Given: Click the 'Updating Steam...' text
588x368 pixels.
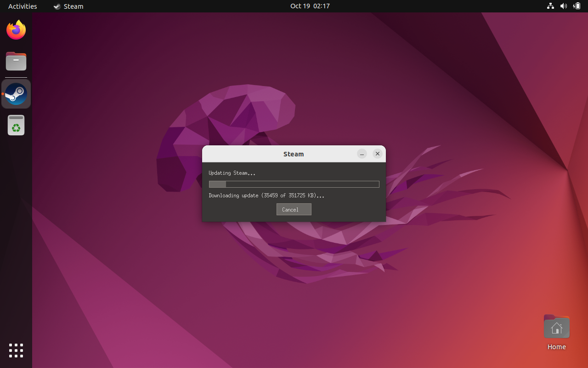Looking at the screenshot, I should tap(232, 173).
